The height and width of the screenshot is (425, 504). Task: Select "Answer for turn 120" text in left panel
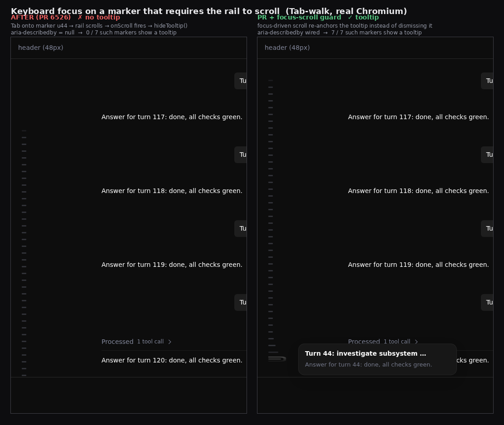pyautogui.click(x=172, y=360)
